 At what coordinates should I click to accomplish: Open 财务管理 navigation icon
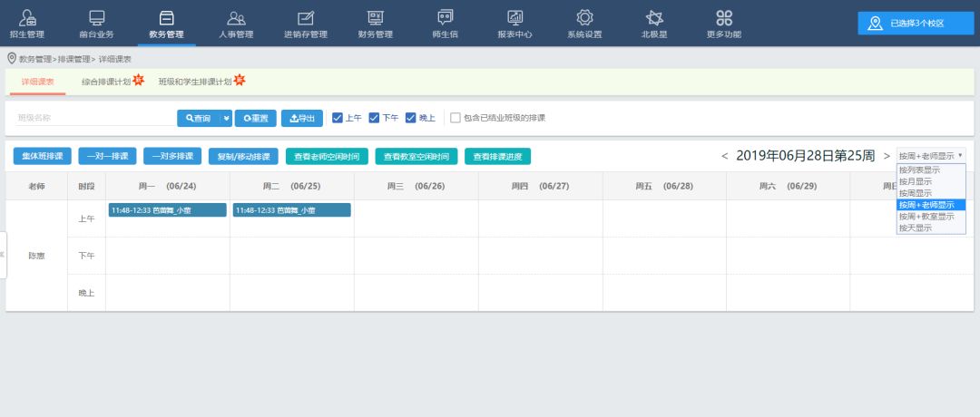click(x=375, y=18)
